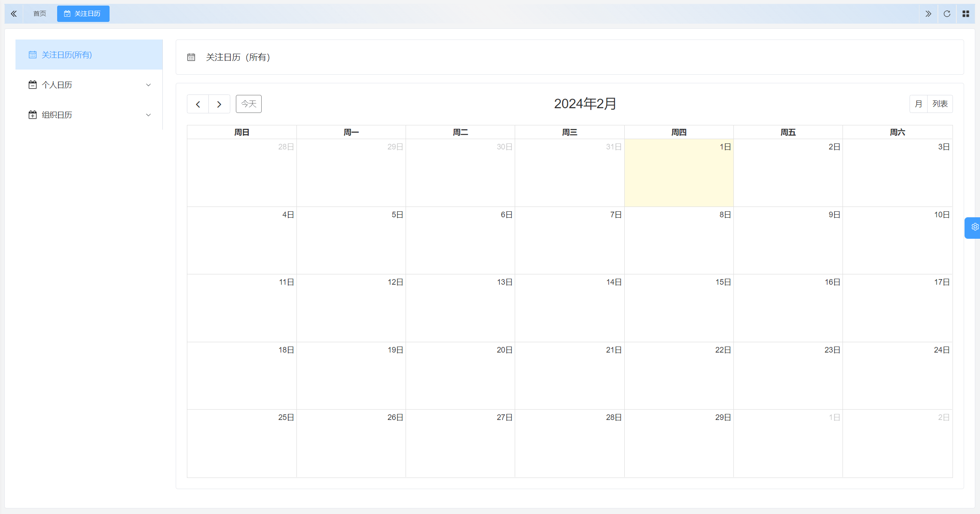Select the 首页 tab
Screen dimensions: 980x514
pyautogui.click(x=40, y=14)
